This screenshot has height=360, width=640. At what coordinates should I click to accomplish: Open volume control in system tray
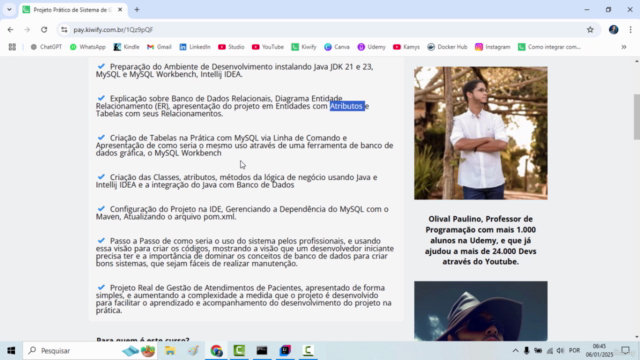(x=560, y=351)
